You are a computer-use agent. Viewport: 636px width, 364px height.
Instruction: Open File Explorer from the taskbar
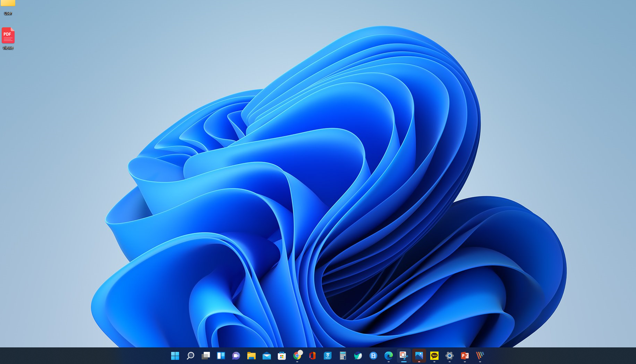pyautogui.click(x=251, y=356)
